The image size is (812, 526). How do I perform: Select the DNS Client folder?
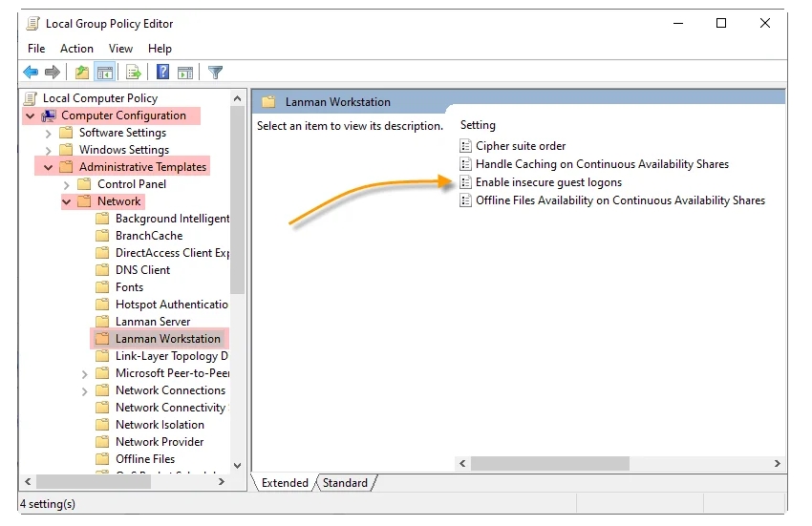click(x=142, y=270)
